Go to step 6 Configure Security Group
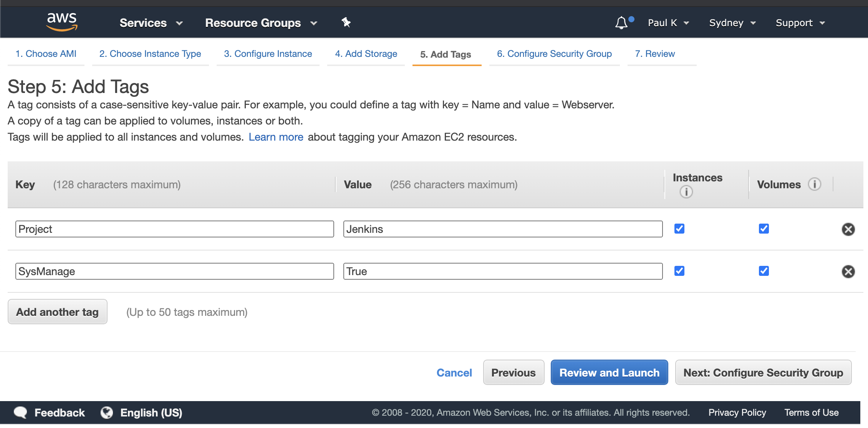The image size is (868, 428). coord(554,54)
